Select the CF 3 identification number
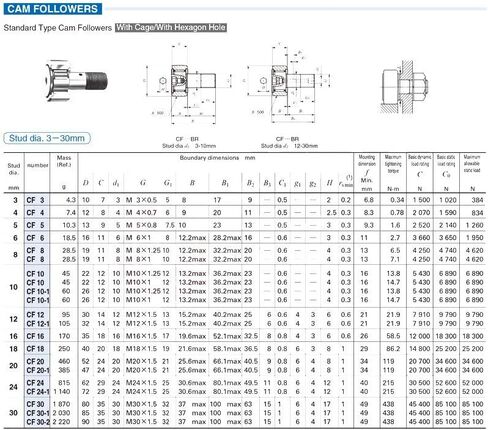 coord(35,200)
